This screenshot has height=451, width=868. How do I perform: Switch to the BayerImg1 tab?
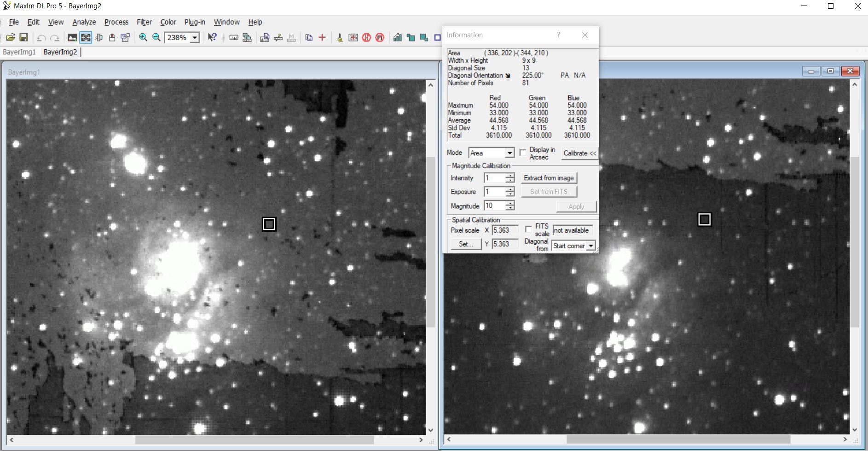(19, 52)
